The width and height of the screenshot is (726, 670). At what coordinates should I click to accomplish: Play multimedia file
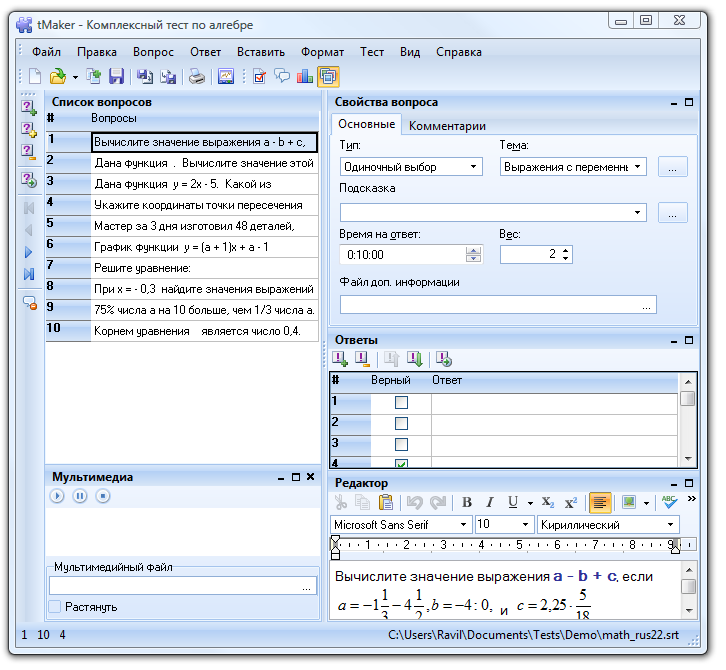coord(57,496)
